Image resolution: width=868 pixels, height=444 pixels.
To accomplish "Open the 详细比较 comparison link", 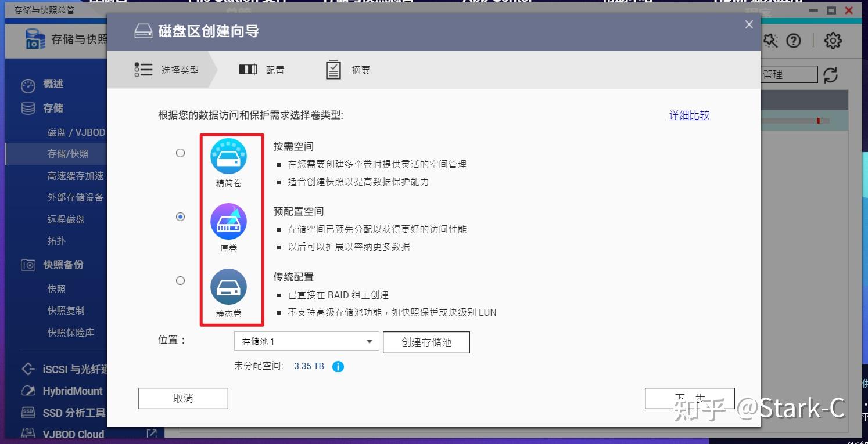I will coord(689,115).
